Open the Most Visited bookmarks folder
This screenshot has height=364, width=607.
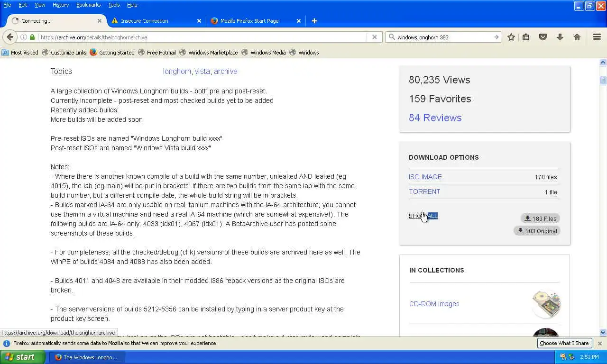tap(19, 53)
